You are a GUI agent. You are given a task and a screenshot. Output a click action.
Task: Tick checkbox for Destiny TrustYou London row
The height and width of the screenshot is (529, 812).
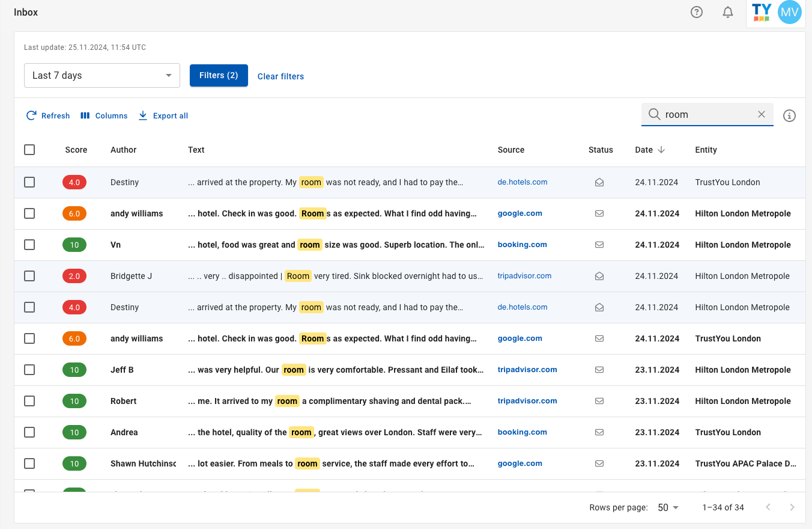click(29, 182)
